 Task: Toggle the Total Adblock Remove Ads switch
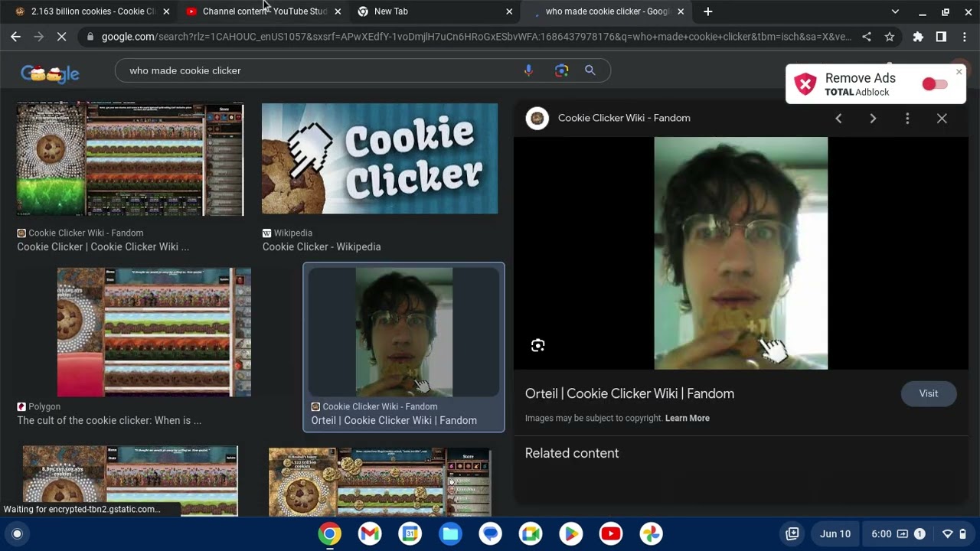[935, 84]
